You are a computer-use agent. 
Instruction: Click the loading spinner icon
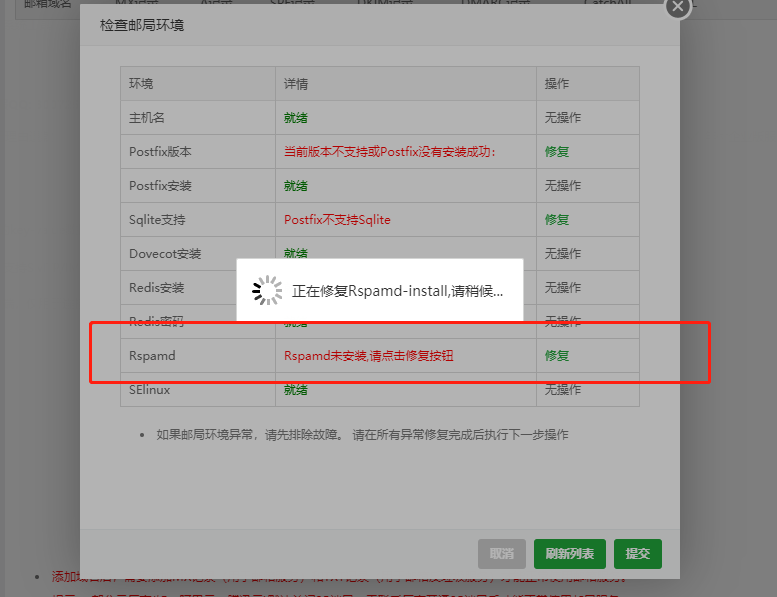pos(267,290)
